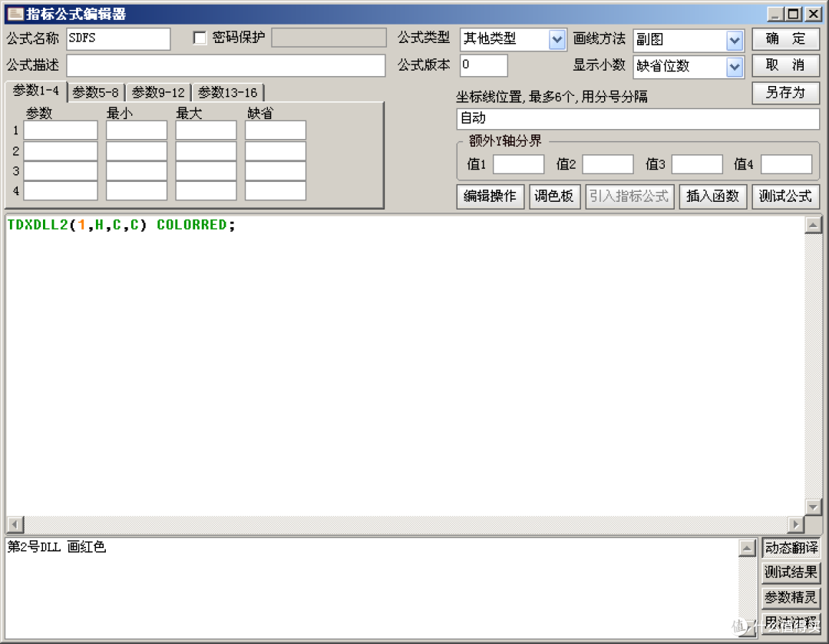Click the 插入函数 button

(712, 197)
